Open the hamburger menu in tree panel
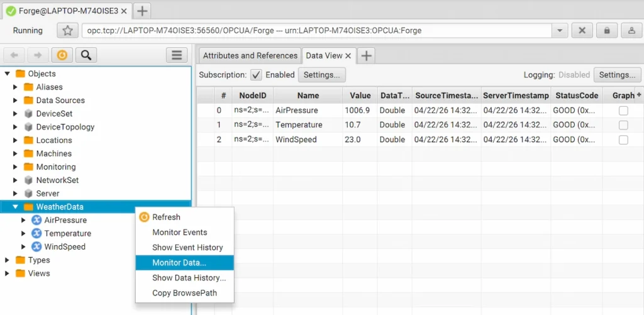This screenshot has width=644, height=315. tap(177, 55)
